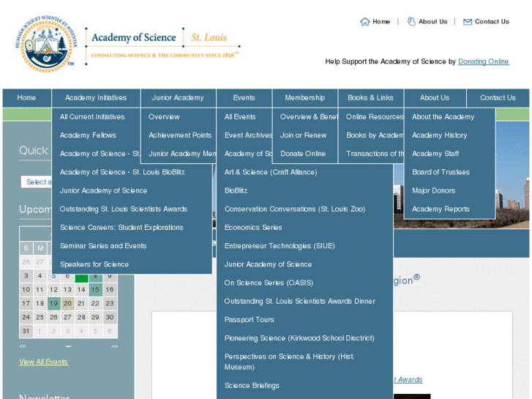This screenshot has height=399, width=532.
Task: Open About Us in the navigation bar
Action: point(435,98)
